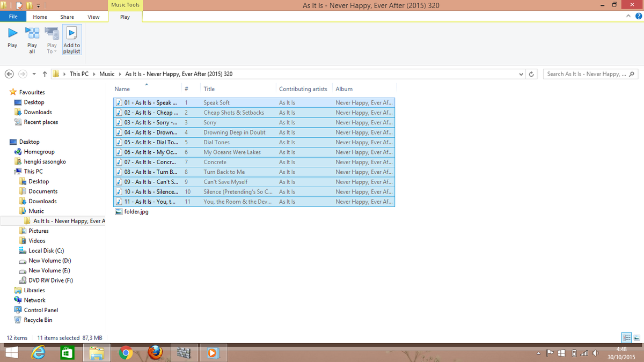Screen dimensions: 644x362
Task: Click the Forward navigation arrow
Action: click(x=23, y=74)
